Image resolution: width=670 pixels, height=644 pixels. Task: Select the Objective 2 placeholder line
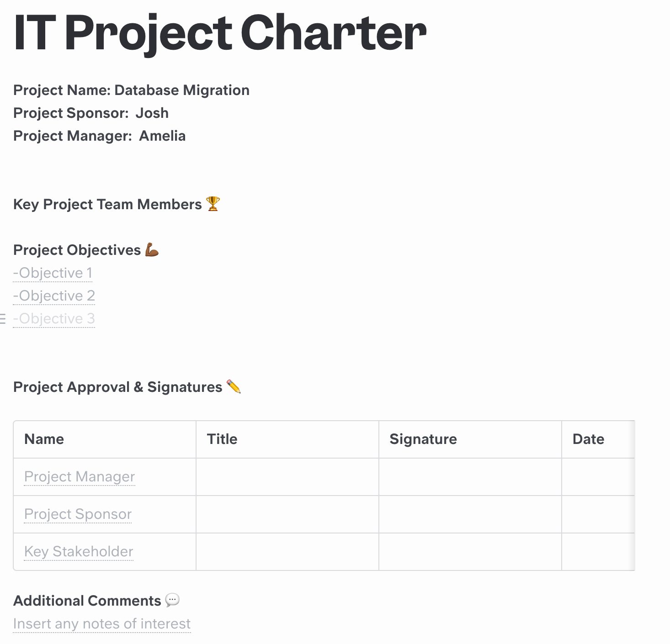pos(54,296)
